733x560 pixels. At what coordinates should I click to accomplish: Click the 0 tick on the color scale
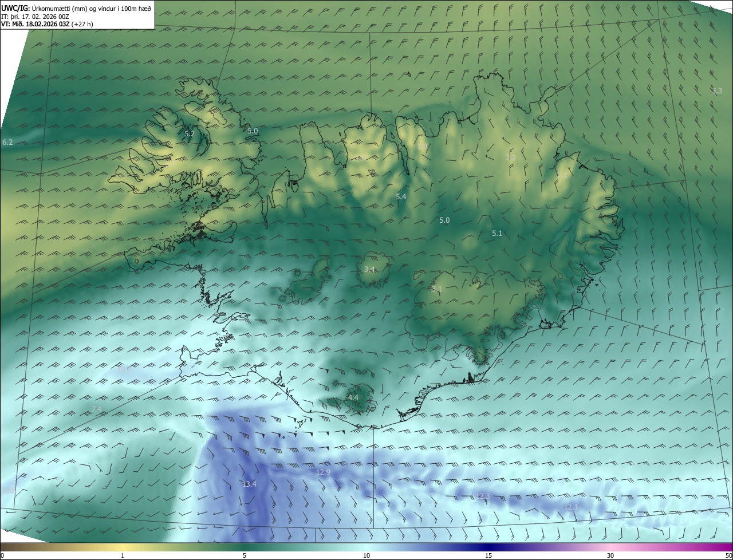click(2, 556)
